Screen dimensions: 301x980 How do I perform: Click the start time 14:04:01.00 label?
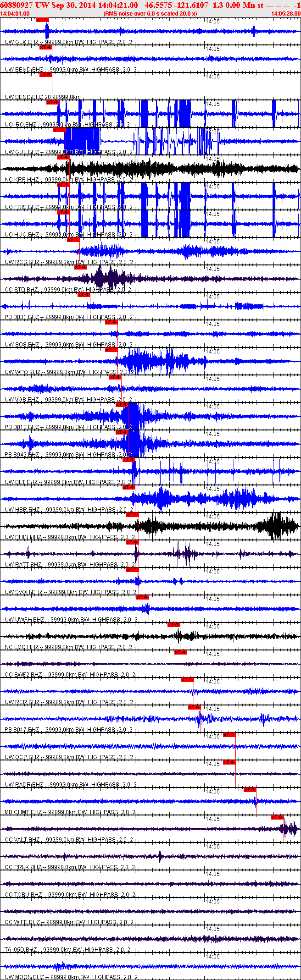(15, 14)
